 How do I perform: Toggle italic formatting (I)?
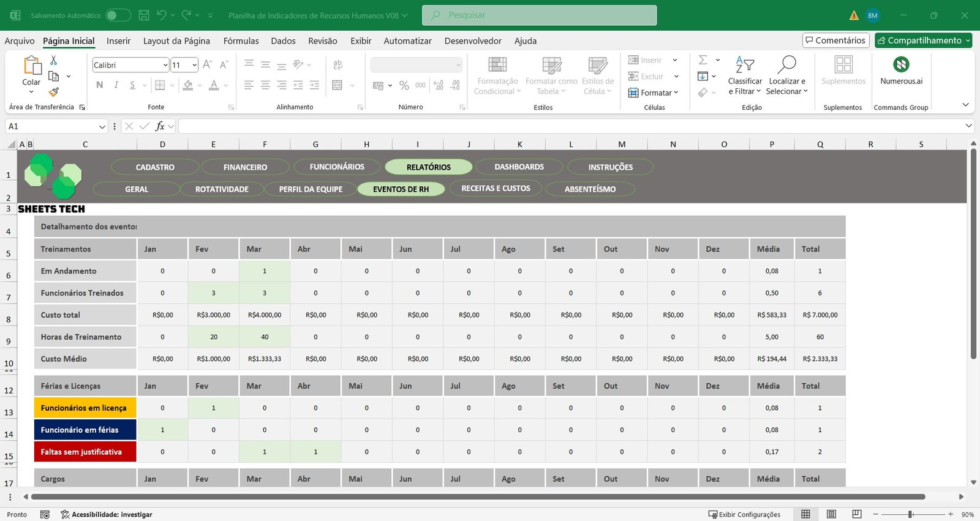pos(116,85)
